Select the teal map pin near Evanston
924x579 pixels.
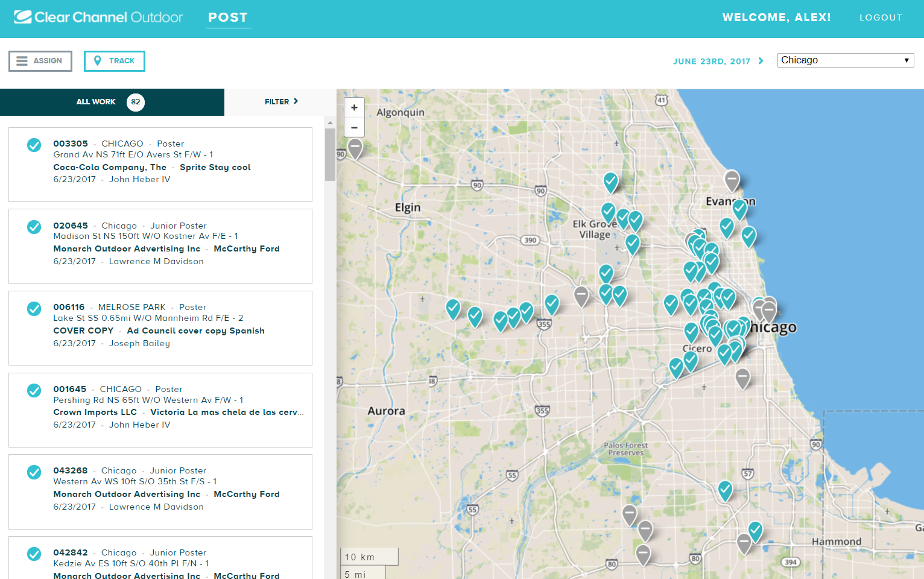pyautogui.click(x=741, y=208)
